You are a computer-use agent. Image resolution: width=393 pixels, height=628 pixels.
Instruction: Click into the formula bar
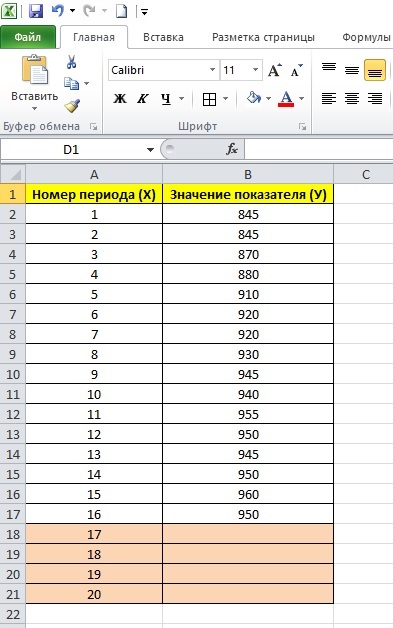click(319, 150)
